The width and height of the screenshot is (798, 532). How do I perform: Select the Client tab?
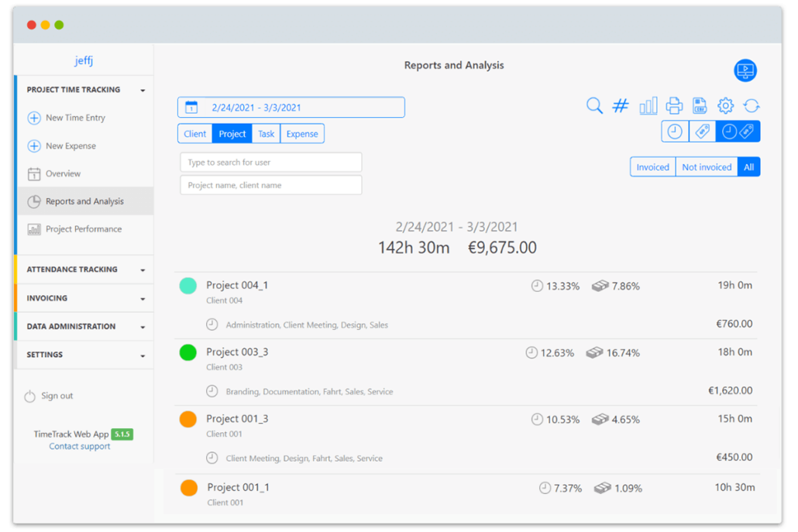pos(194,134)
